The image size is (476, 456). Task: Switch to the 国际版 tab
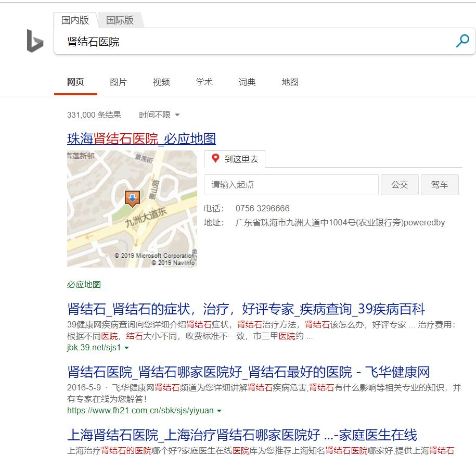point(119,20)
